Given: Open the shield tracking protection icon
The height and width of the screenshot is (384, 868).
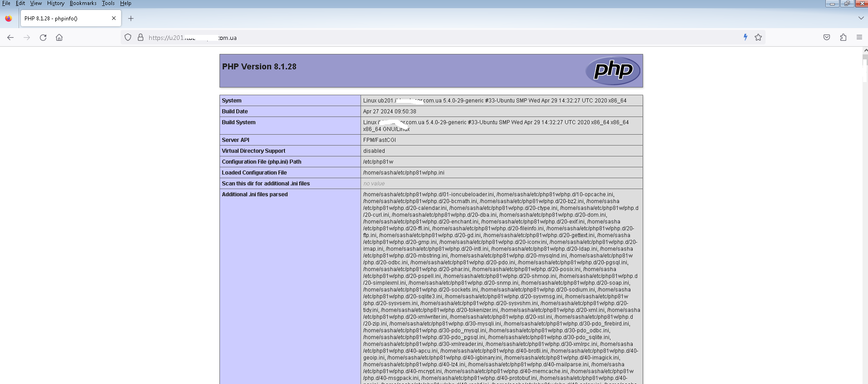Looking at the screenshot, I should tap(128, 38).
